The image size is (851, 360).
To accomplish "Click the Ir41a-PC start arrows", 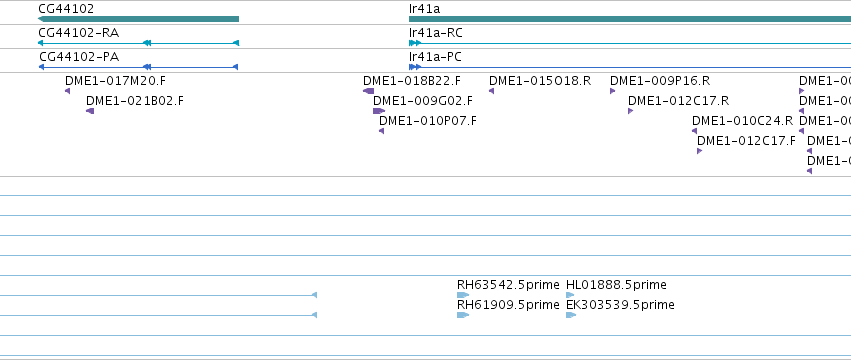I will [x=415, y=67].
